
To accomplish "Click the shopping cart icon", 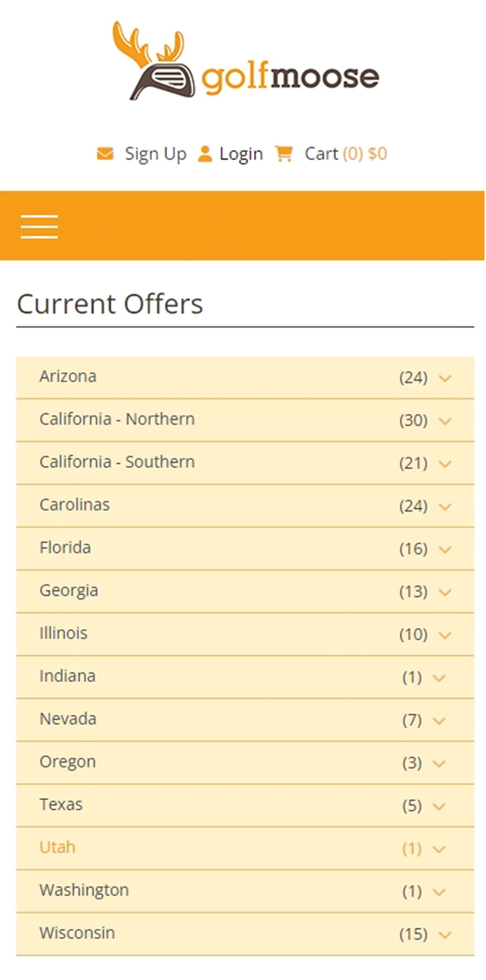I will coord(283,153).
